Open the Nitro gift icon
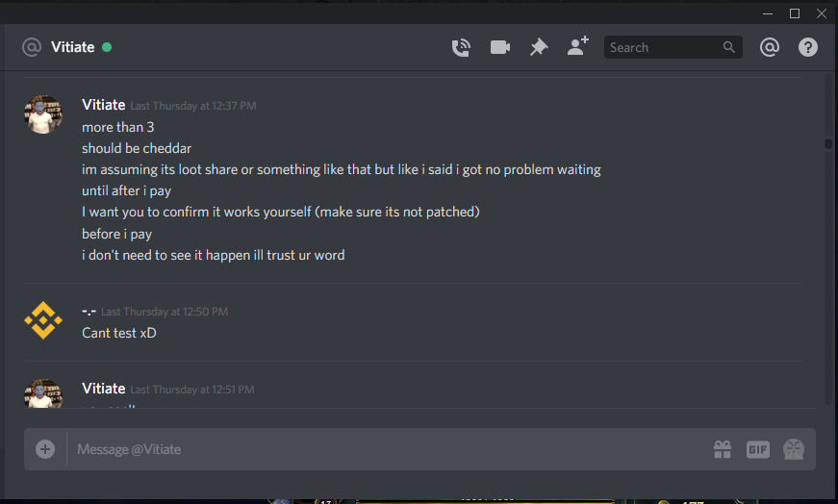 coord(723,449)
